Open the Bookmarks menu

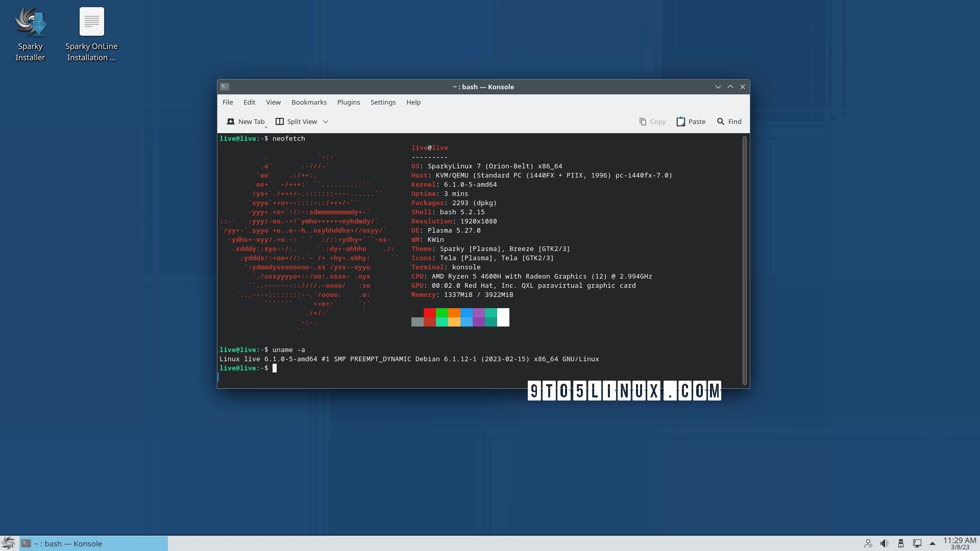pos(309,102)
